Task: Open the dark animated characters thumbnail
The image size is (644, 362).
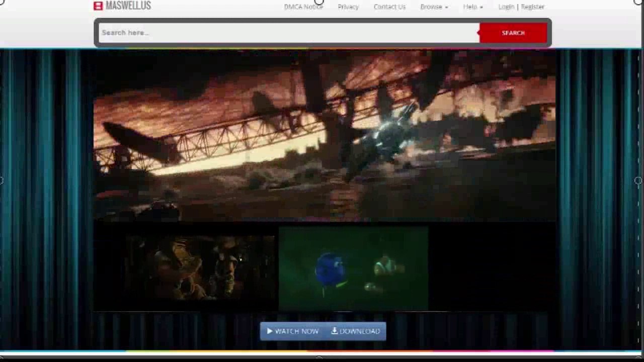Action: (x=200, y=268)
